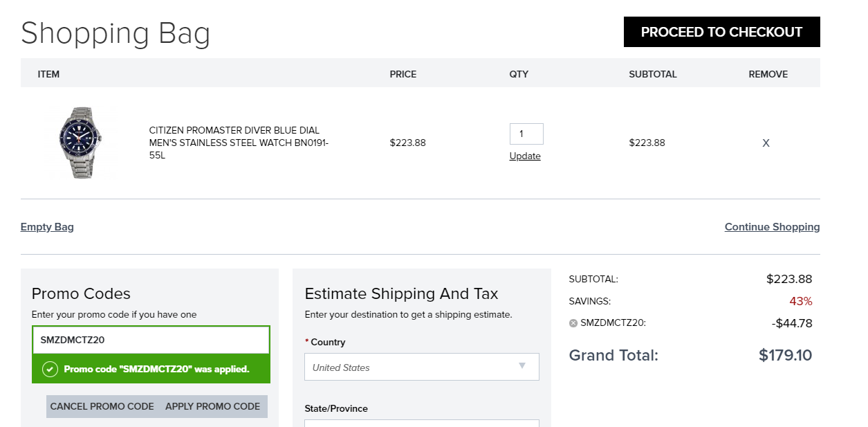
Task: Select the quantity input field
Action: (526, 134)
